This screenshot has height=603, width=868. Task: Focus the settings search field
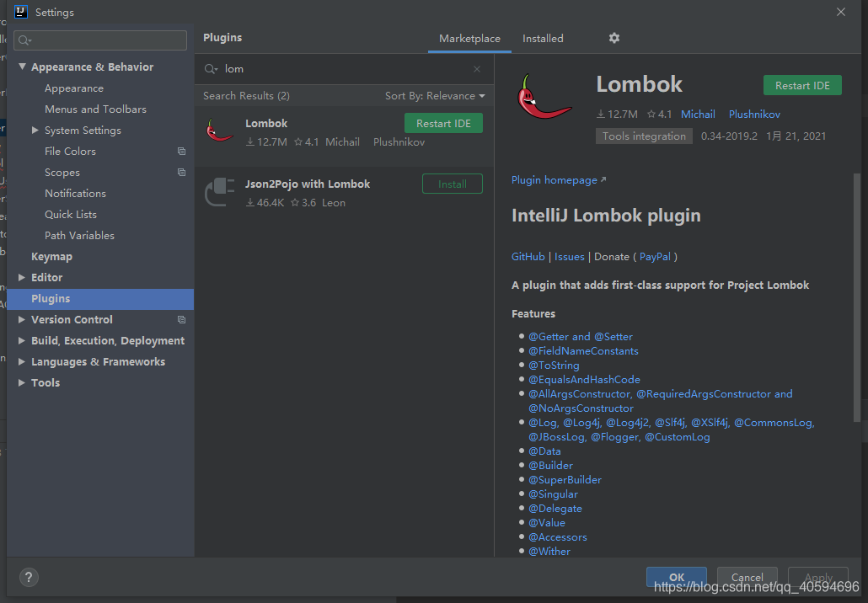[100, 40]
